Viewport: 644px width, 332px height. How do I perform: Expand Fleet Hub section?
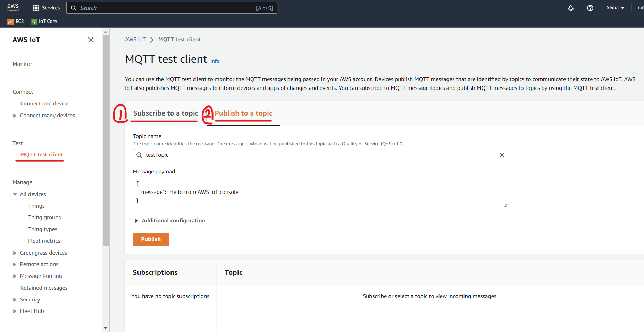point(15,311)
